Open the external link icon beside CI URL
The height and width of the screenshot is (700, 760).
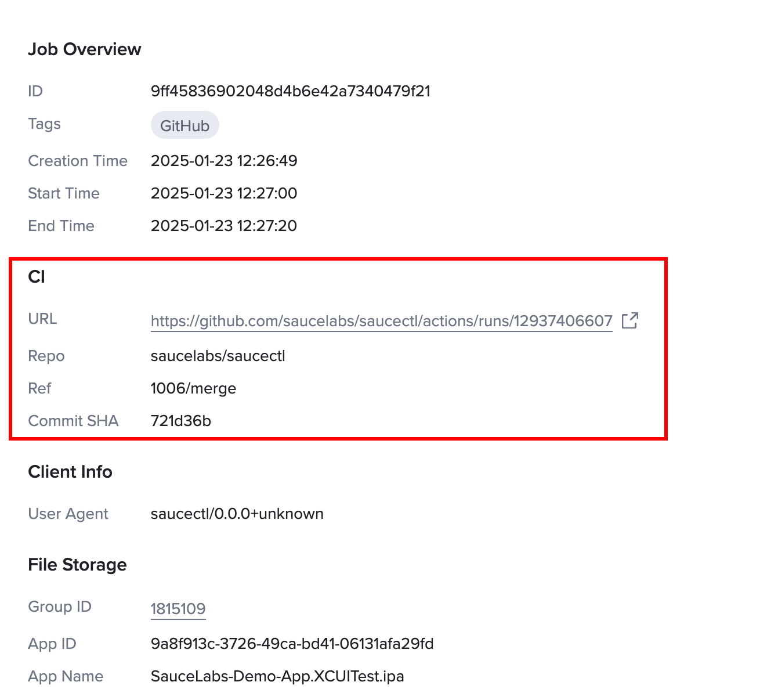(630, 320)
